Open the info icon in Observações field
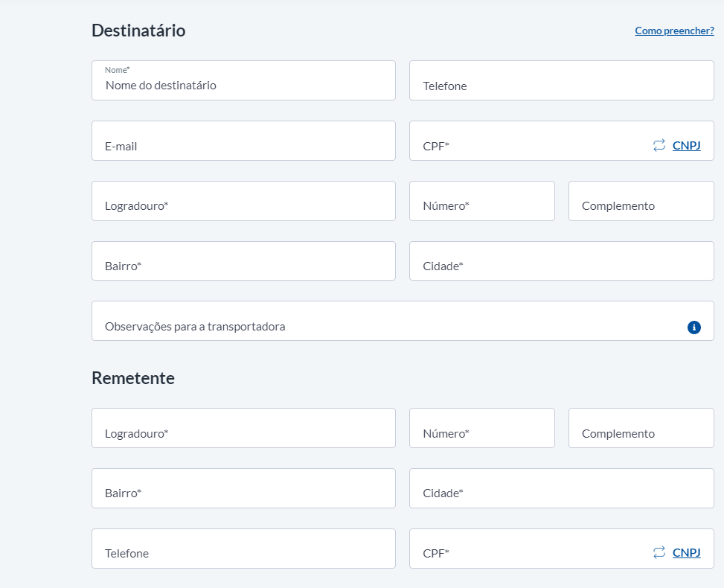The image size is (724, 588). tap(694, 327)
